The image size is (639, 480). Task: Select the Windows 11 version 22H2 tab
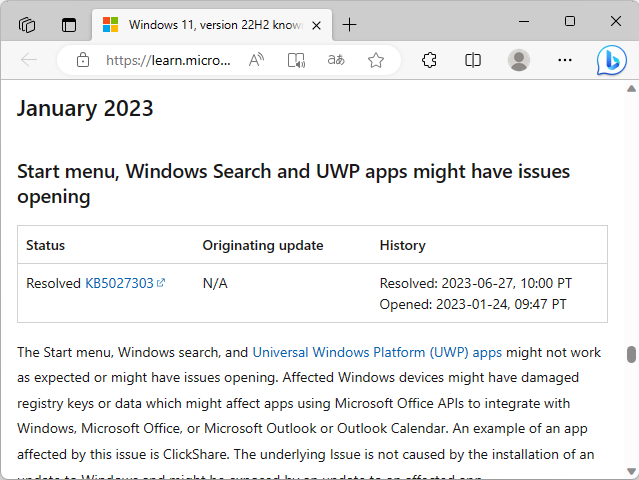click(x=202, y=23)
